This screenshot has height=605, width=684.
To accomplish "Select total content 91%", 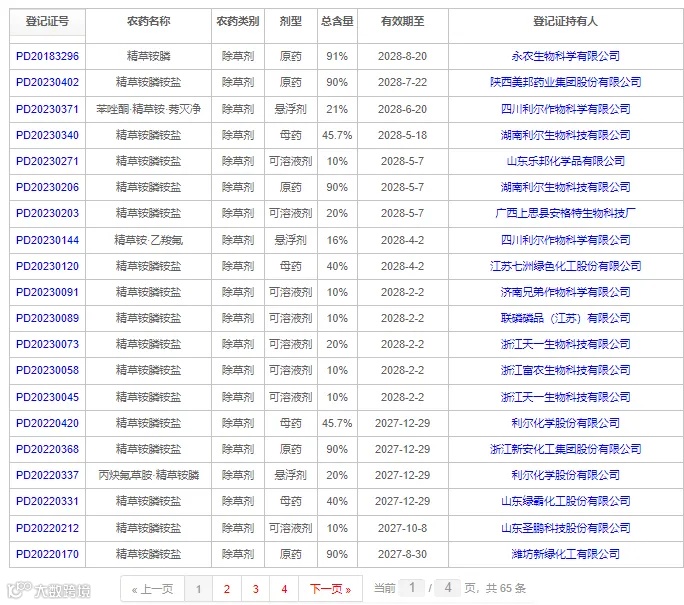I will pos(337,56).
